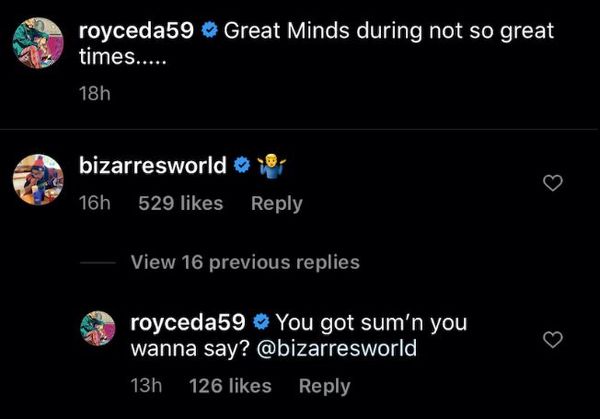Image resolution: width=600 pixels, height=419 pixels.
Task: Open royceda59 username in reply thread
Action: click(188, 322)
